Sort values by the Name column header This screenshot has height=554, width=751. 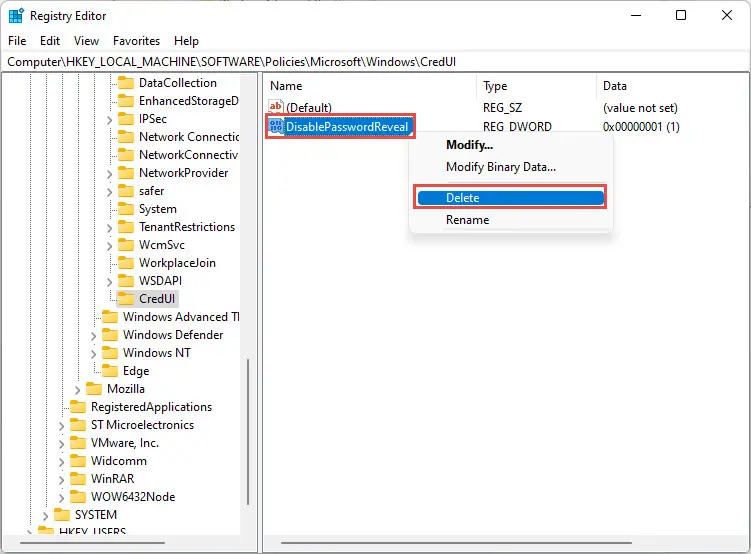(370, 86)
